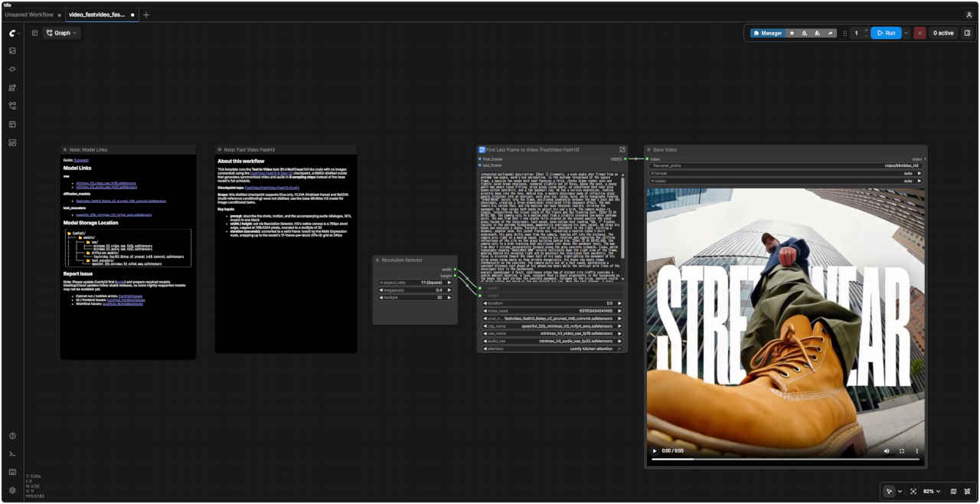
Task: Click the 0 active queue button
Action: (x=942, y=33)
